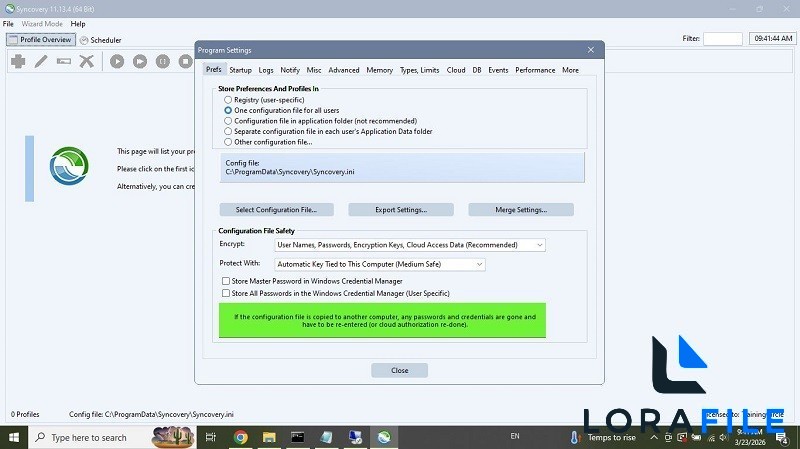Click the pencil edit profile icon
The image size is (800, 449).
point(41,61)
